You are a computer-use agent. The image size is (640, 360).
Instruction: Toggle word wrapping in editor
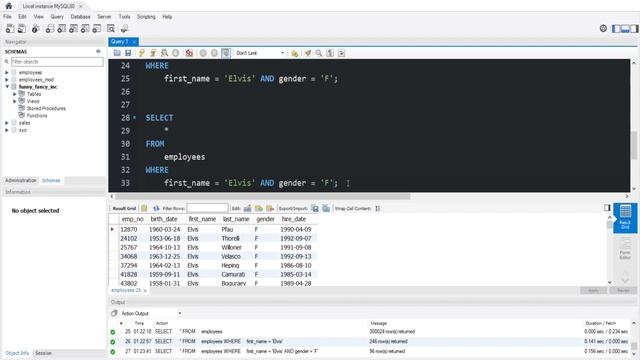tap(342, 53)
